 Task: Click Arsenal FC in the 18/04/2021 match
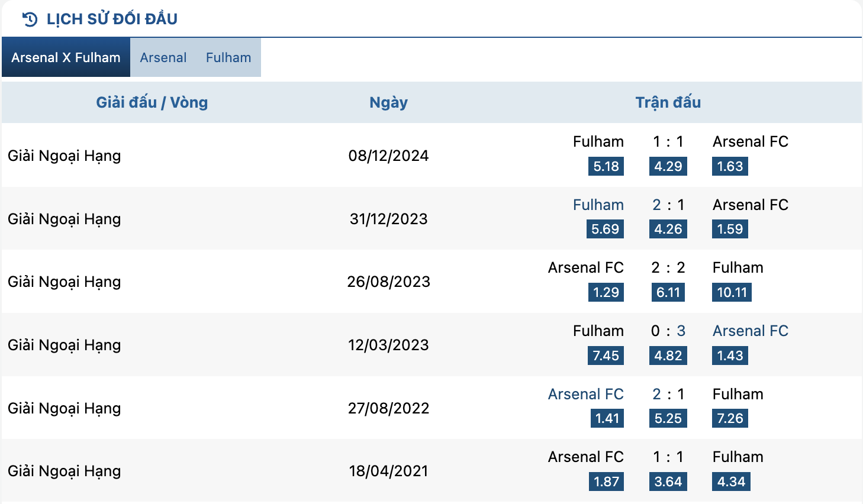tap(586, 457)
